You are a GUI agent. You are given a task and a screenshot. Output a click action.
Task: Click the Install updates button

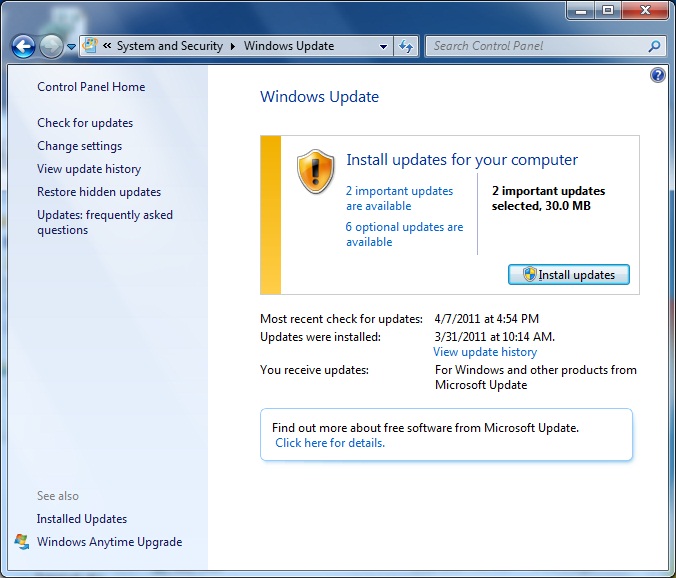569,275
